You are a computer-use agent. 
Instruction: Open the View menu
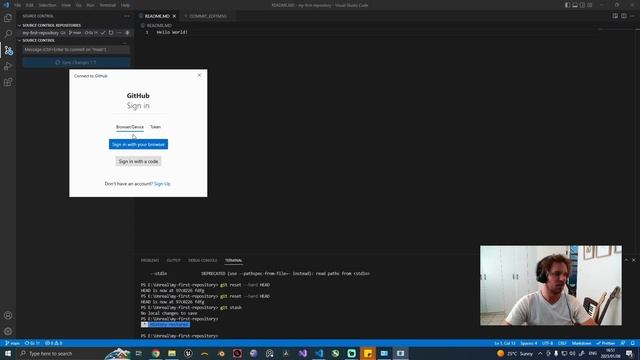[66, 5]
